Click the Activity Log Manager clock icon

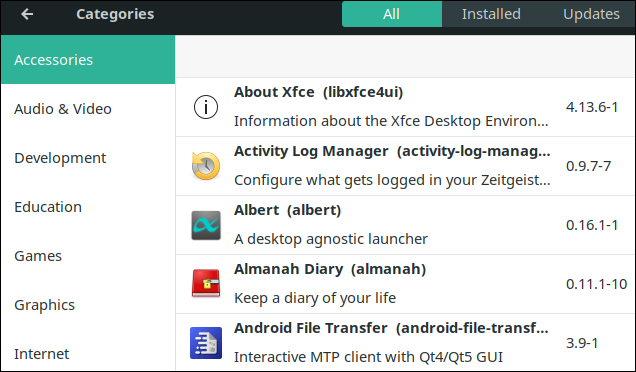pos(206,166)
